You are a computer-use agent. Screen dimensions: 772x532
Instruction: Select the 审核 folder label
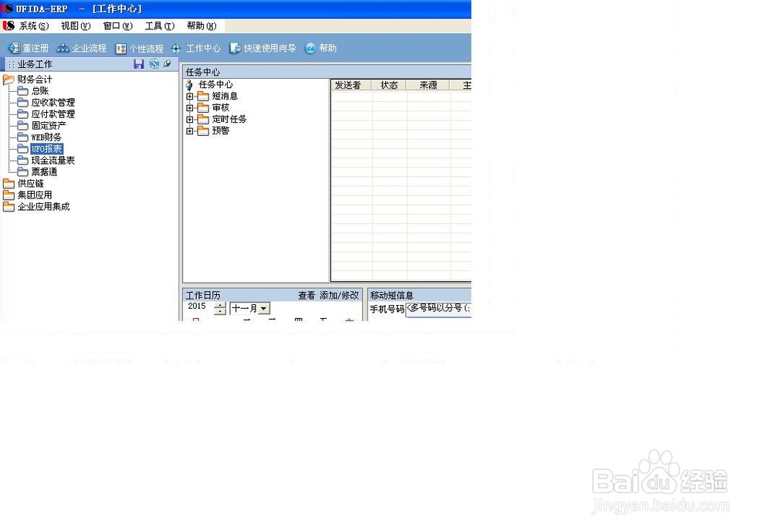click(221, 107)
